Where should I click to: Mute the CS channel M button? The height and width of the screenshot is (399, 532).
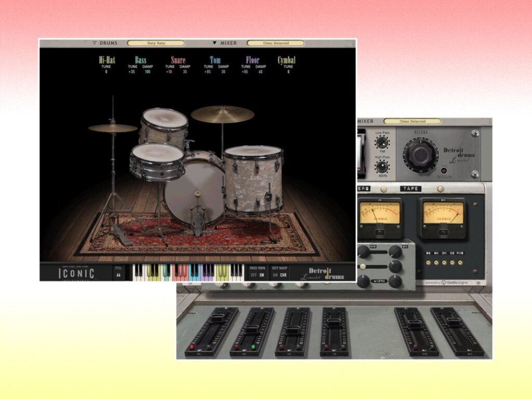[x=453, y=262]
